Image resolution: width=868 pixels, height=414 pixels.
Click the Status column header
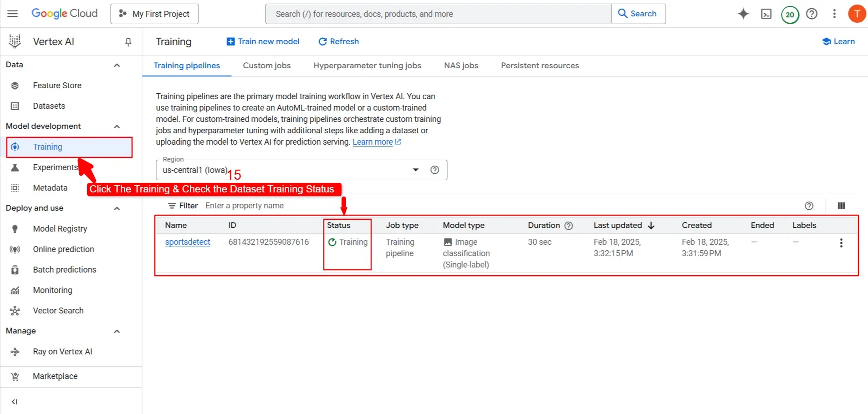(x=338, y=225)
